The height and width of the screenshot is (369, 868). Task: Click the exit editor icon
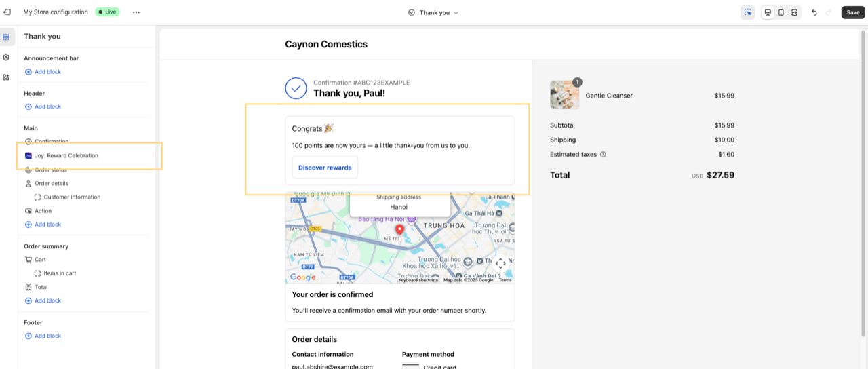point(7,12)
